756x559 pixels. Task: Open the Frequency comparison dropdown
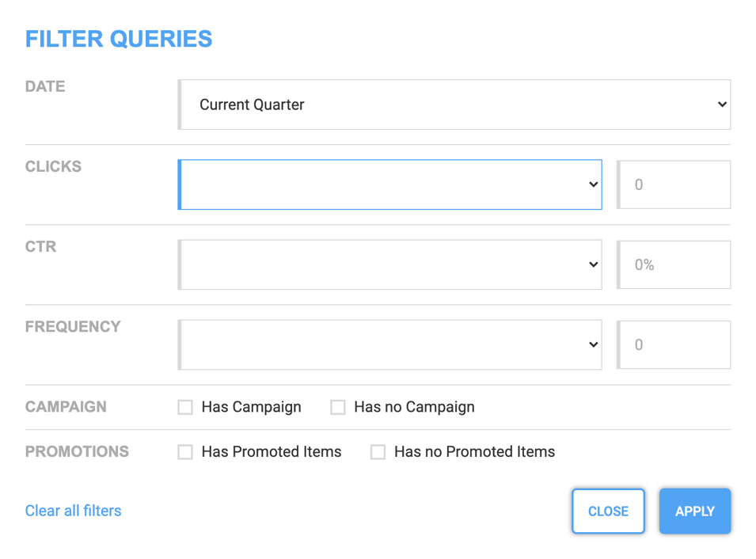(x=389, y=344)
